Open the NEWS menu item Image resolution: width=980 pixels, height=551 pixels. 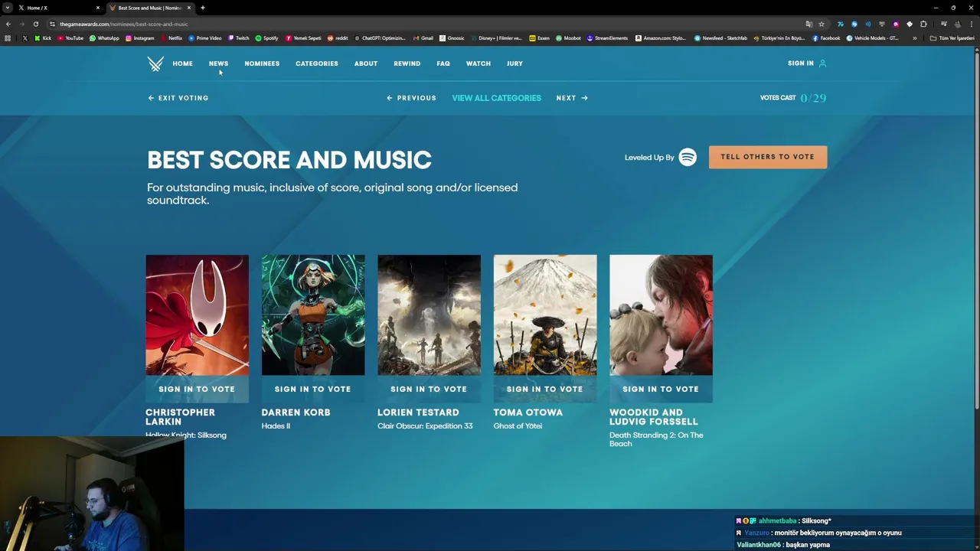(x=218, y=64)
